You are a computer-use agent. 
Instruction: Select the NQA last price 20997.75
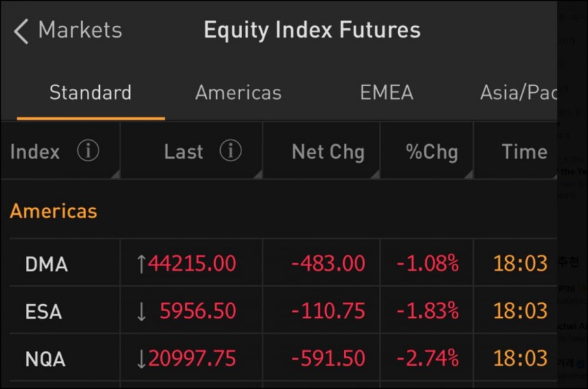192,358
